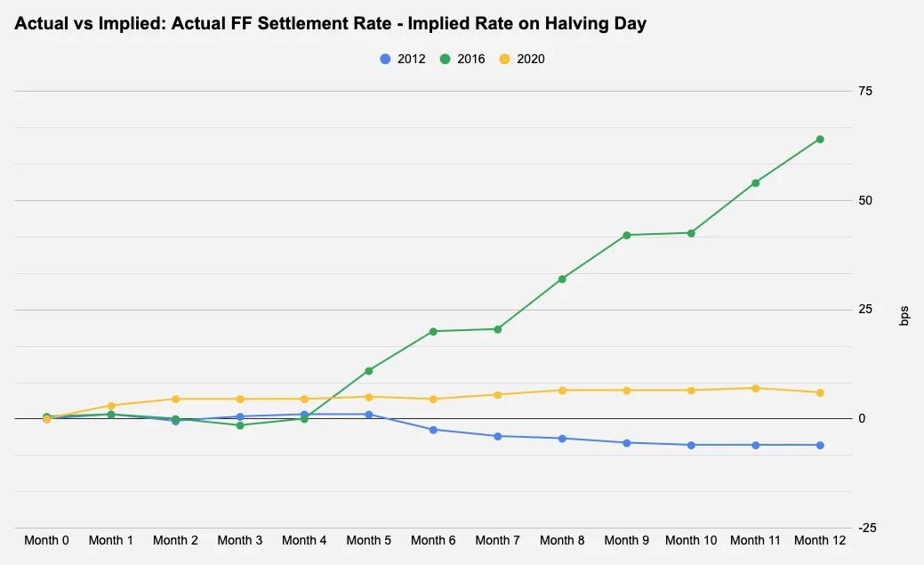Click the 2012 data point at Month 12
Image resolution: width=924 pixels, height=565 pixels.
[x=820, y=445]
